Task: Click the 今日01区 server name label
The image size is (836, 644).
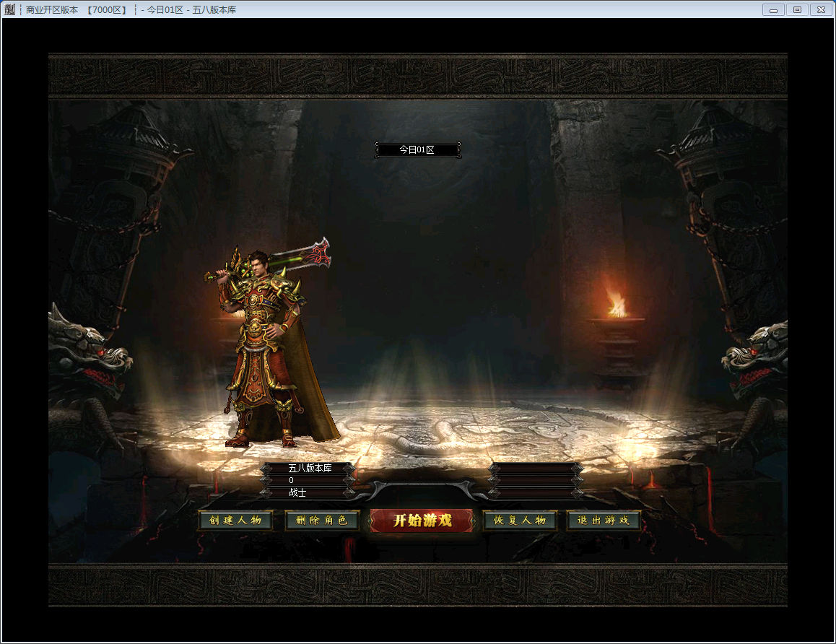Action: pos(417,149)
